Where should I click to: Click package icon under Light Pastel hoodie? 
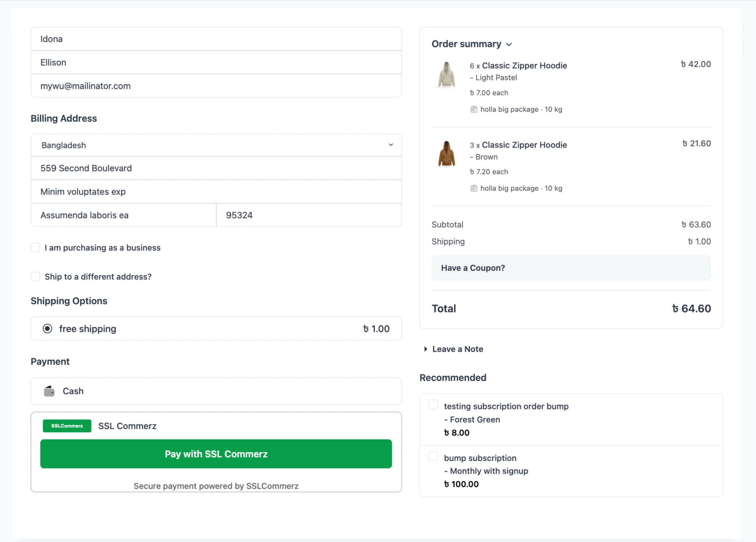point(474,109)
